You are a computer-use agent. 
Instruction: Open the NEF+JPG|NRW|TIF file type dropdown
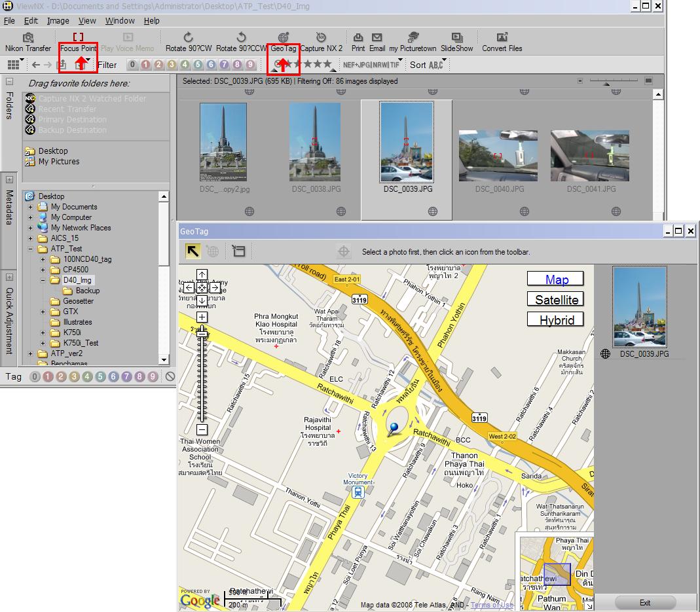coord(373,65)
